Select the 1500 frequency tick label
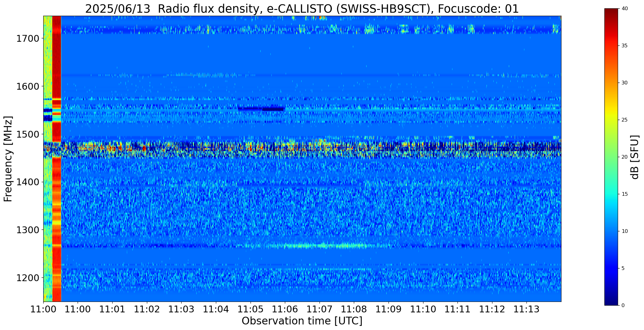The image size is (644, 330). pyautogui.click(x=28, y=134)
